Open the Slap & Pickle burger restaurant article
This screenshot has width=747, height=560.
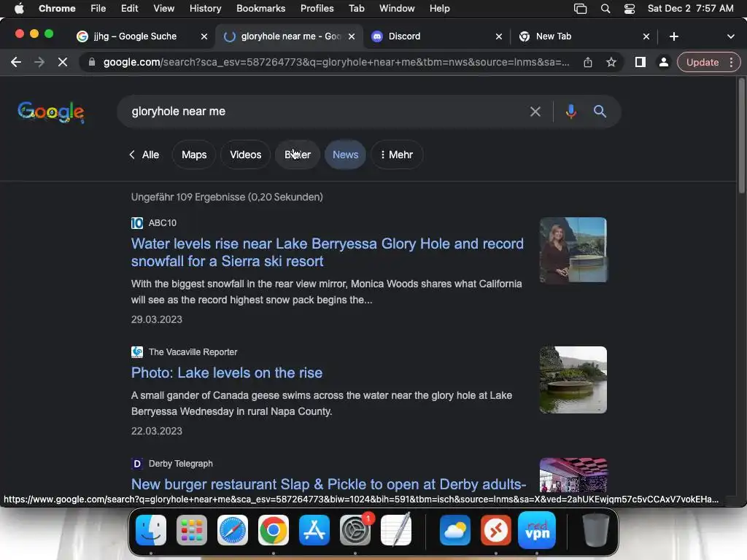(x=329, y=484)
